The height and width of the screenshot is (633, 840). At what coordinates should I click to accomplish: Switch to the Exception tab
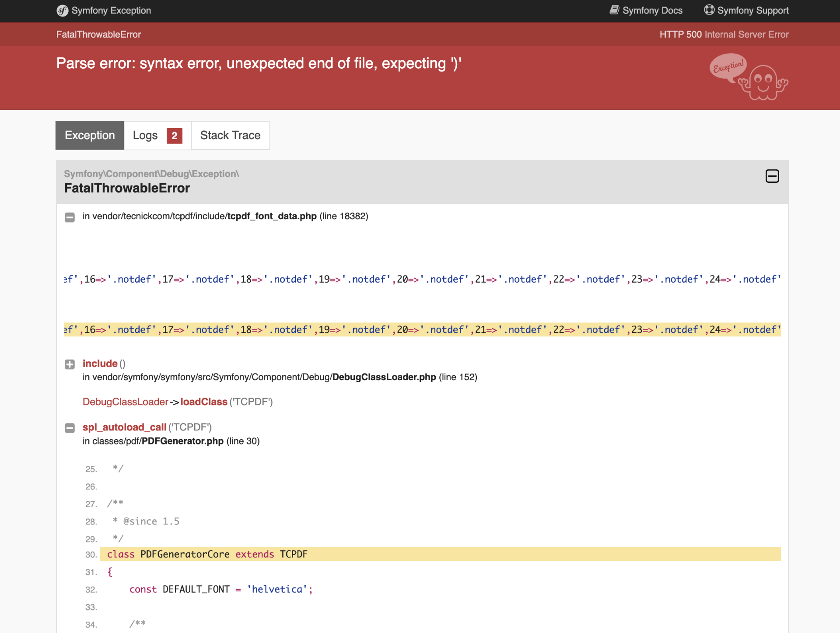coord(90,136)
